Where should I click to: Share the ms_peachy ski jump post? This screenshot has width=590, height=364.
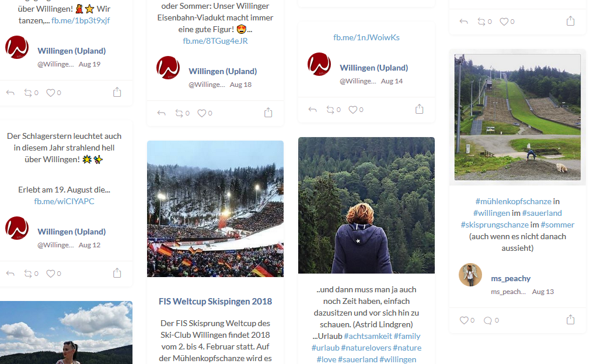(x=570, y=320)
